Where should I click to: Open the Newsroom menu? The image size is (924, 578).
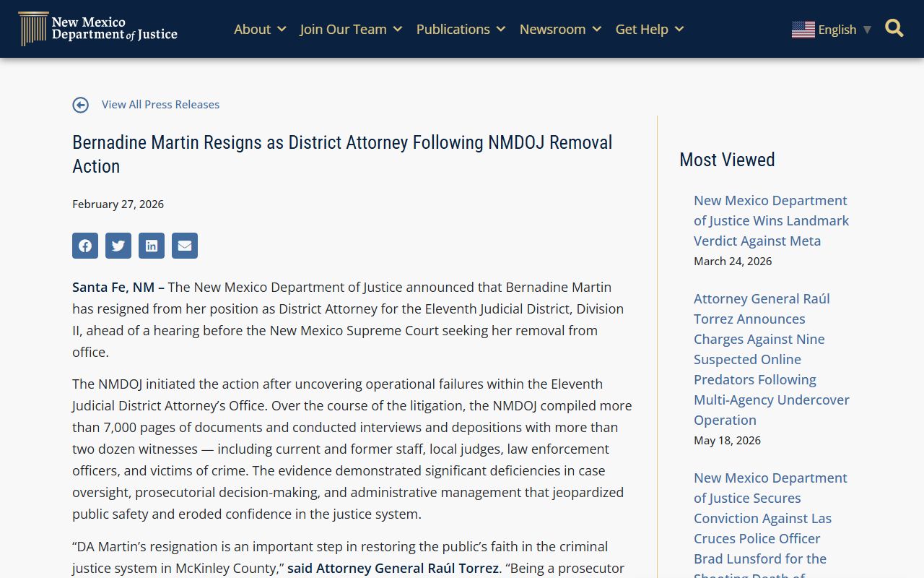[552, 29]
